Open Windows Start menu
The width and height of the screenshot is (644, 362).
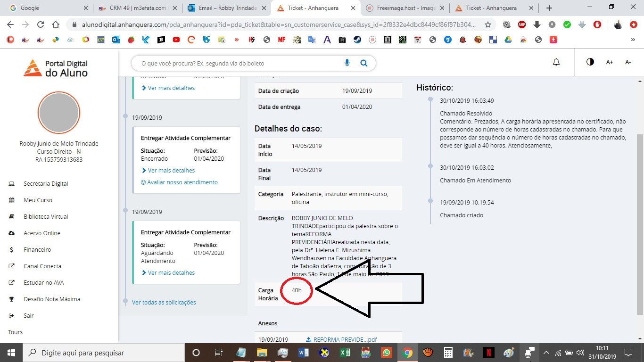tap(11, 353)
